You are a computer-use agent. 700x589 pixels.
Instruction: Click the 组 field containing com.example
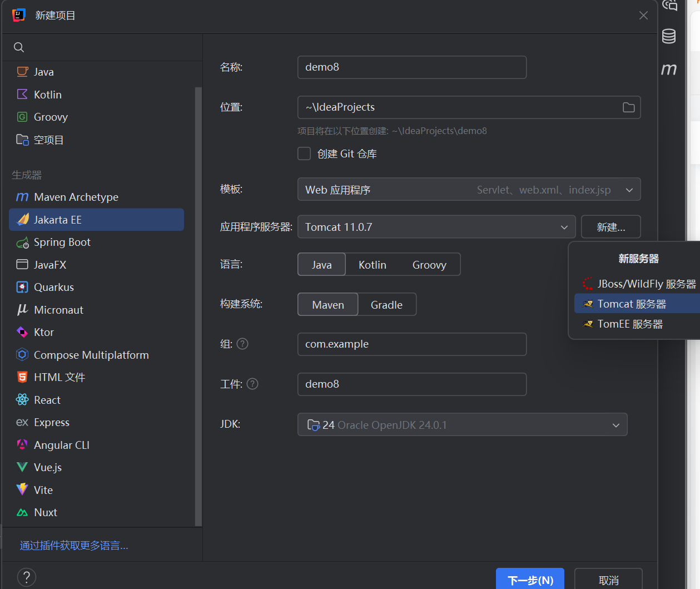[x=412, y=344]
